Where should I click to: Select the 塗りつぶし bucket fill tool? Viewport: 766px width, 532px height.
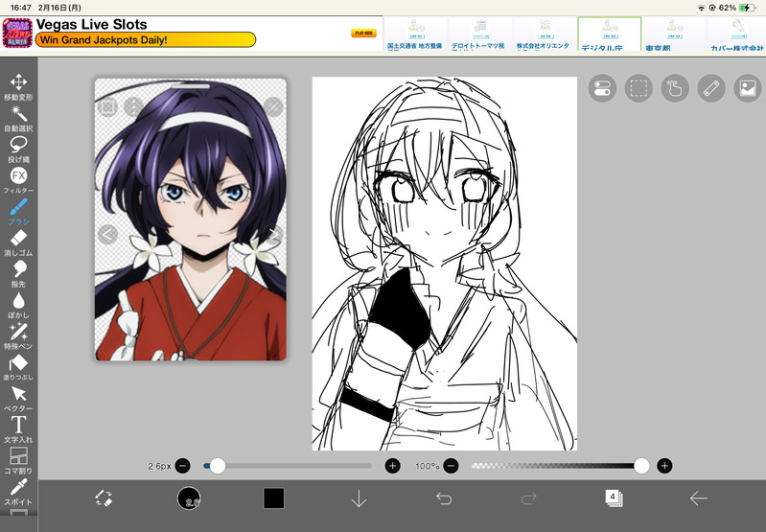(18, 367)
